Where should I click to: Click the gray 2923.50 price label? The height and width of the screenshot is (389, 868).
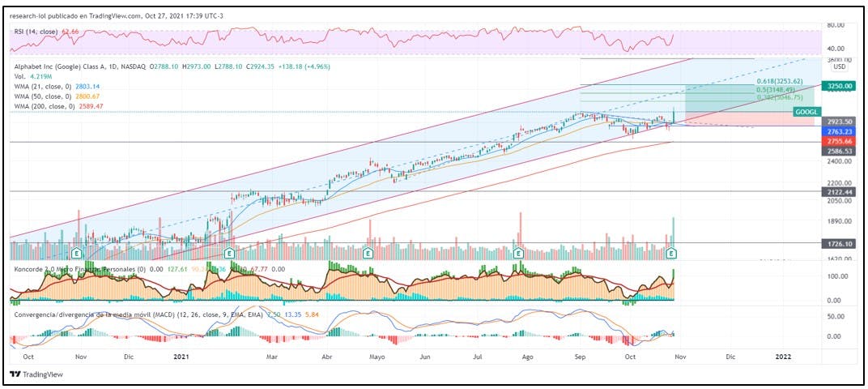(840, 121)
